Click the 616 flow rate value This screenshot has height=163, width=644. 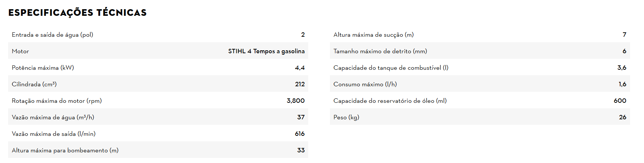299,134
